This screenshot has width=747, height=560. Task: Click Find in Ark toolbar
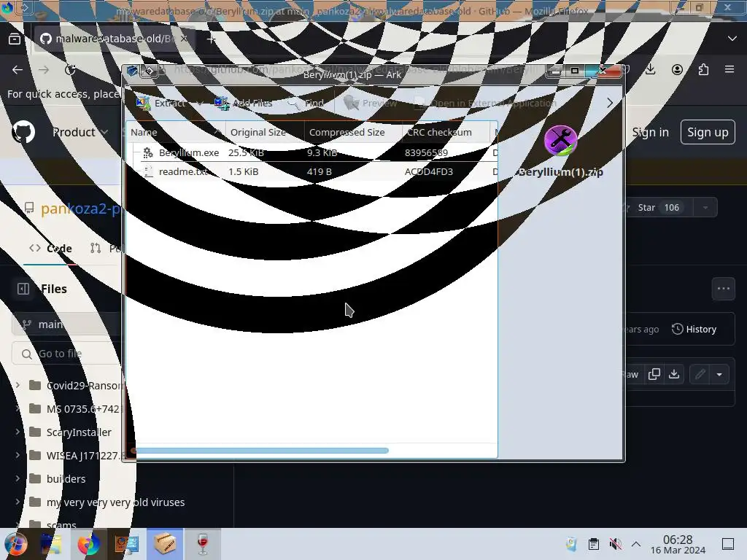pos(306,103)
